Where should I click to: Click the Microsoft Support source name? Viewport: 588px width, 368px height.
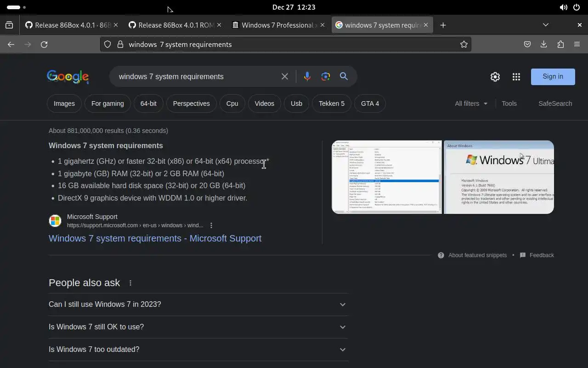[92, 217]
